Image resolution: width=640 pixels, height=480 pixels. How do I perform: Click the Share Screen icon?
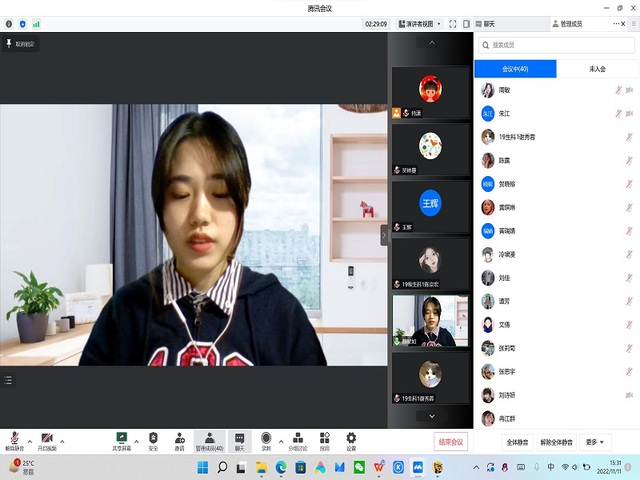click(122, 439)
